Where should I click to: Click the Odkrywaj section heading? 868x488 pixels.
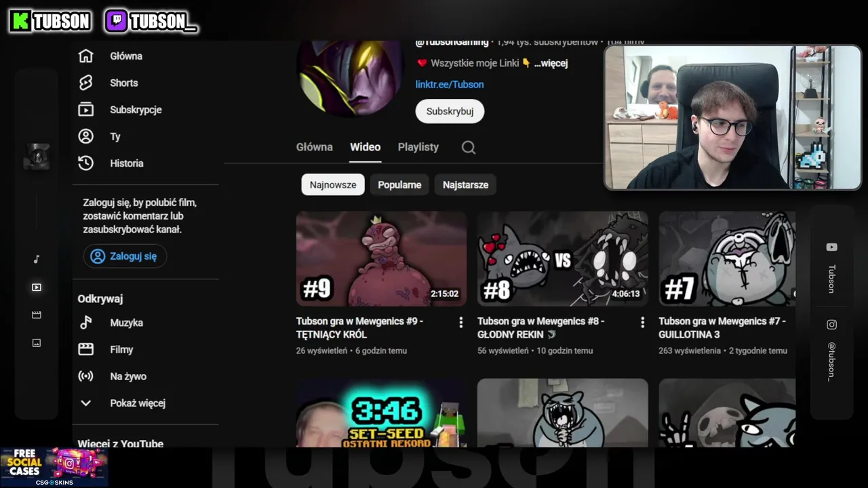click(100, 299)
